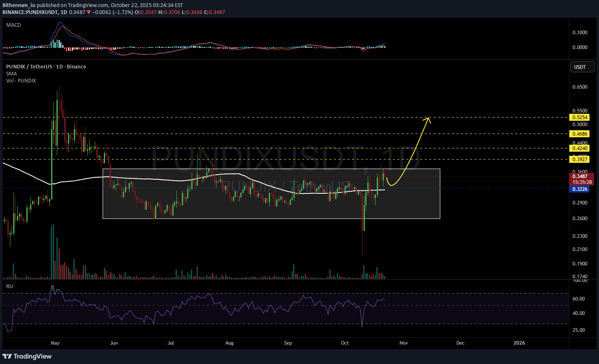Click the Oct label on time axis
Viewport: 599px width, 364px height.
[x=345, y=343]
